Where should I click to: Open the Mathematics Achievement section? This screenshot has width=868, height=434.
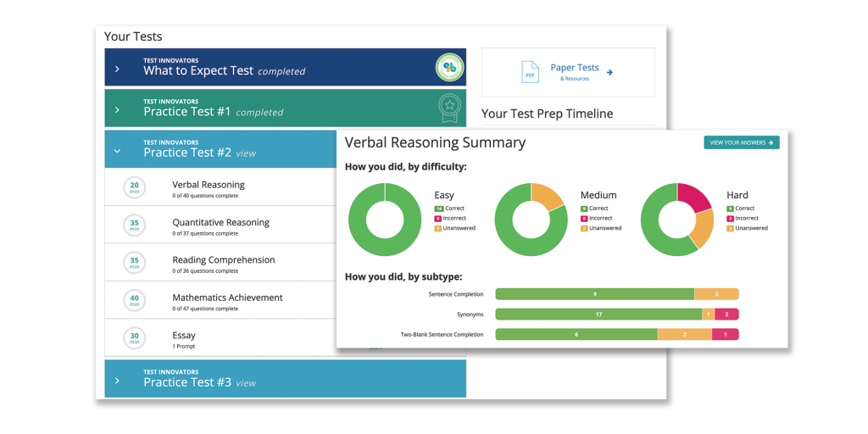click(227, 298)
